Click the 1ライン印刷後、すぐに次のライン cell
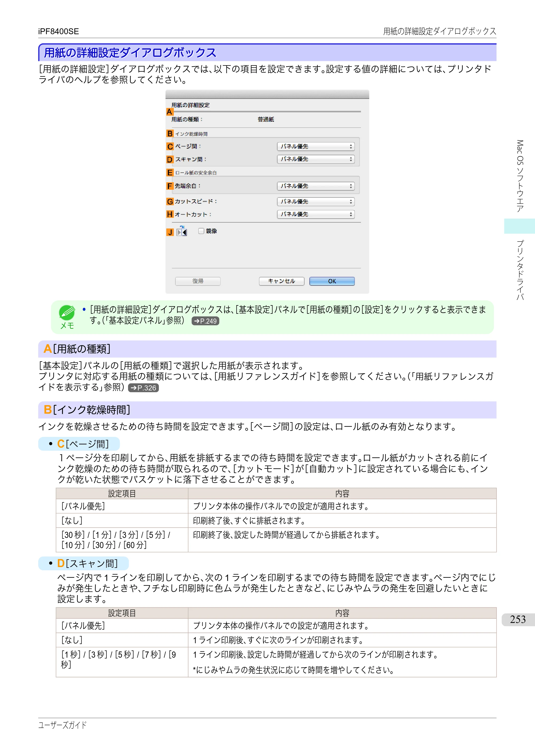The width and height of the screenshot is (535, 756). [x=342, y=640]
